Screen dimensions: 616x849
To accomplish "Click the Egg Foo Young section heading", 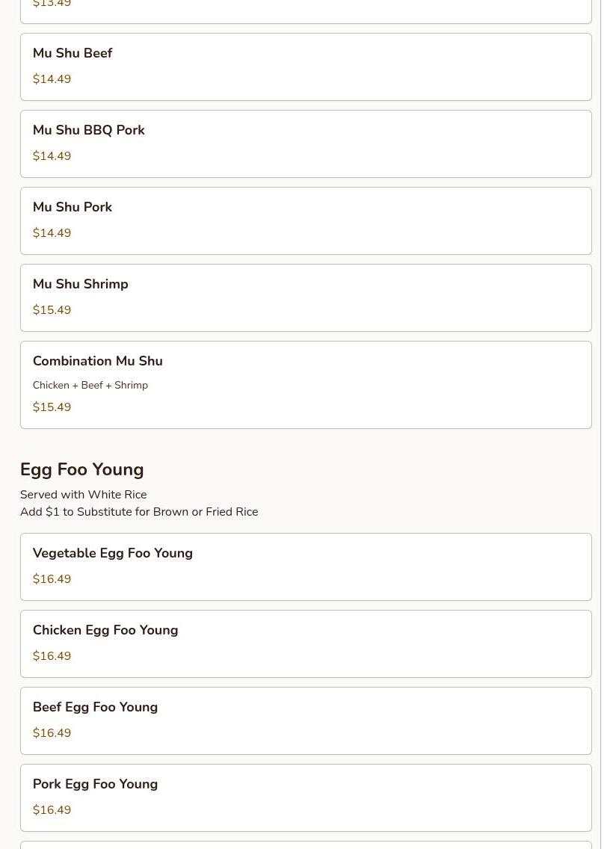I will (81, 469).
